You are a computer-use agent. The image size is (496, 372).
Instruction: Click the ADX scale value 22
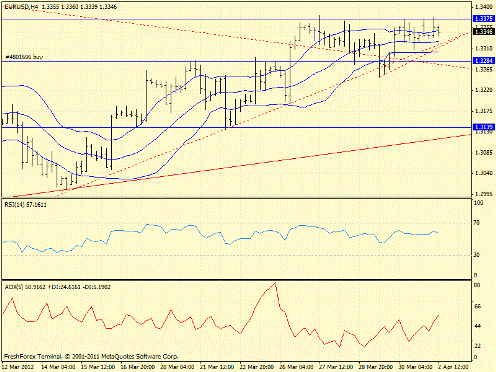pos(477,346)
